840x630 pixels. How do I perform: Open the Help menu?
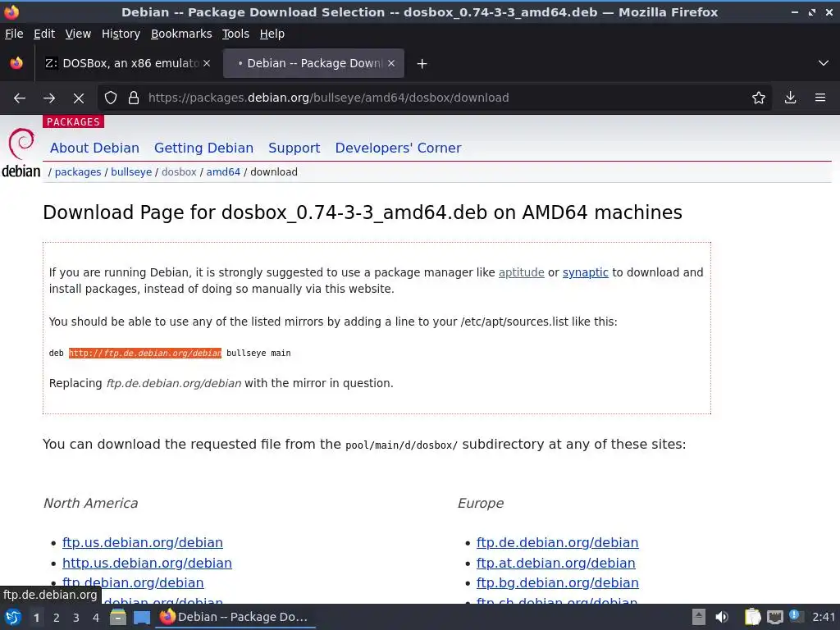(x=272, y=34)
